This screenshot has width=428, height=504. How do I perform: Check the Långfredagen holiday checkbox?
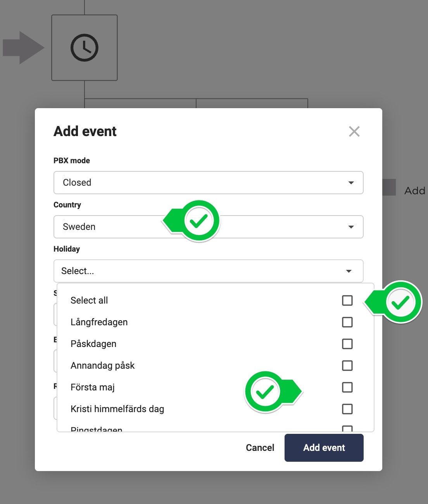click(x=347, y=322)
